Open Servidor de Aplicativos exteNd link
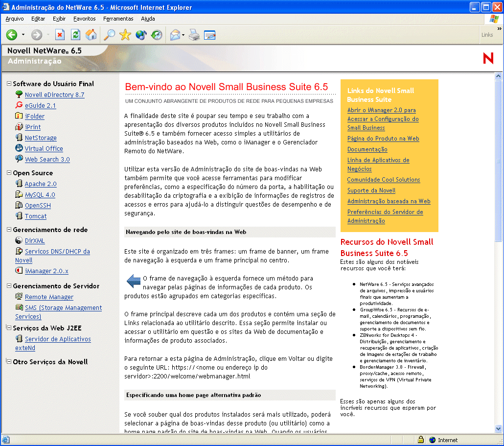Image resolution: width=504 pixels, height=446 pixels. pyautogui.click(x=53, y=343)
